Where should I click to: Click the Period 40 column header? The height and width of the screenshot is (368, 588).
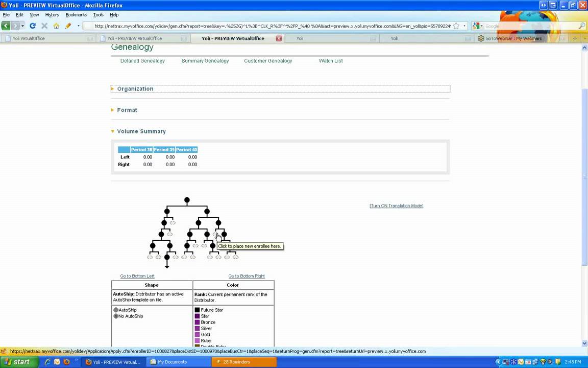186,149
